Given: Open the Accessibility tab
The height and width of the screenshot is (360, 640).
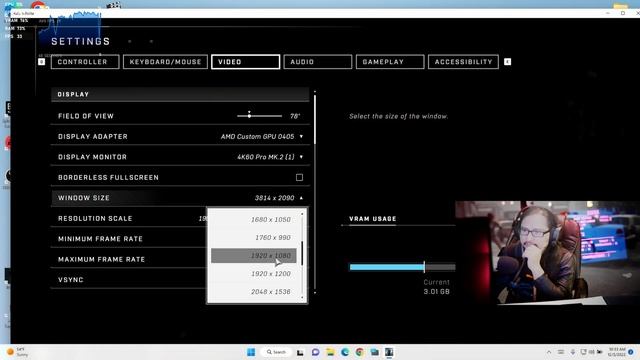Looking at the screenshot, I should click(463, 62).
